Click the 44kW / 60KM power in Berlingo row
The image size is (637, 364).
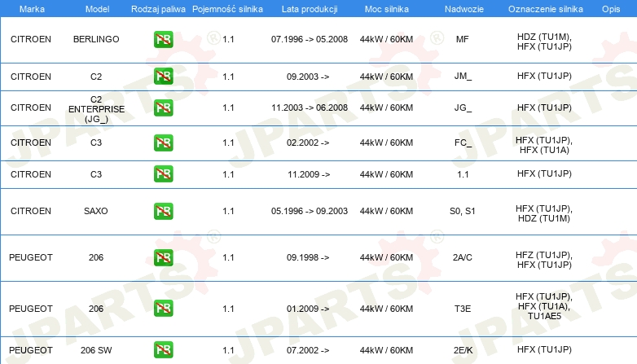coord(386,39)
